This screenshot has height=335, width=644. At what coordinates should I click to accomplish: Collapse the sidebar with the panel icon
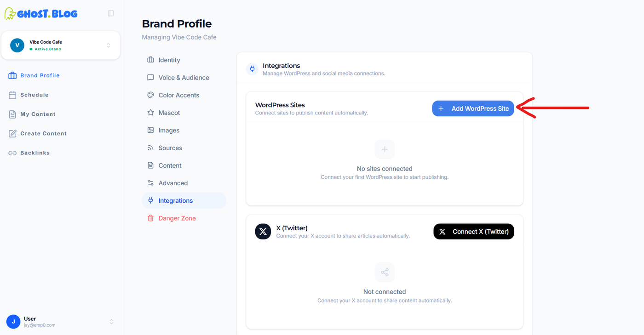pyautogui.click(x=111, y=13)
